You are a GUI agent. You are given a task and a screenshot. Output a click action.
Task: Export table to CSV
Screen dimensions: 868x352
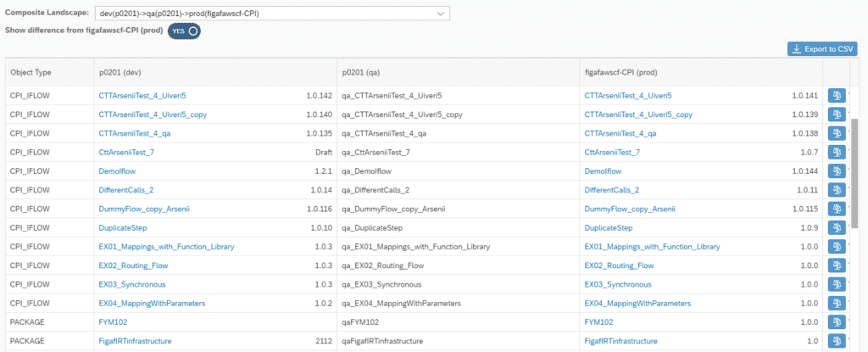click(822, 49)
